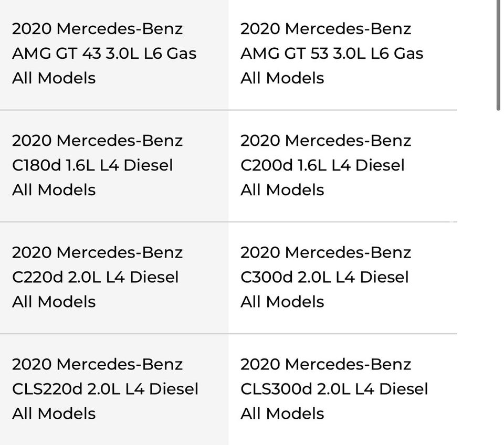Click 'All Models' under AMG GT 53
Viewport: 504px width, 445px height.
pyautogui.click(x=282, y=78)
